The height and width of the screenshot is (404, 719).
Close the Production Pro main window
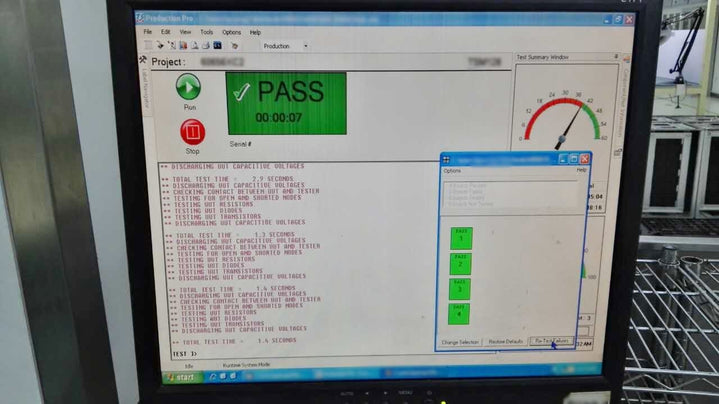click(630, 19)
